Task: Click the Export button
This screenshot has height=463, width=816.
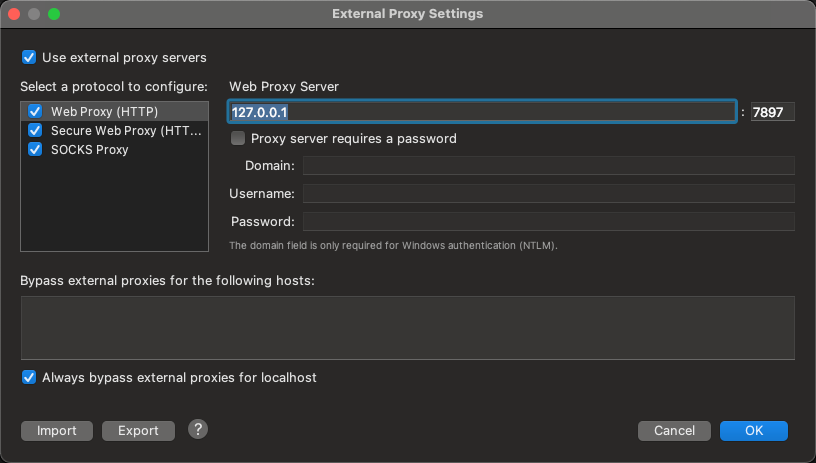Action: coord(138,431)
